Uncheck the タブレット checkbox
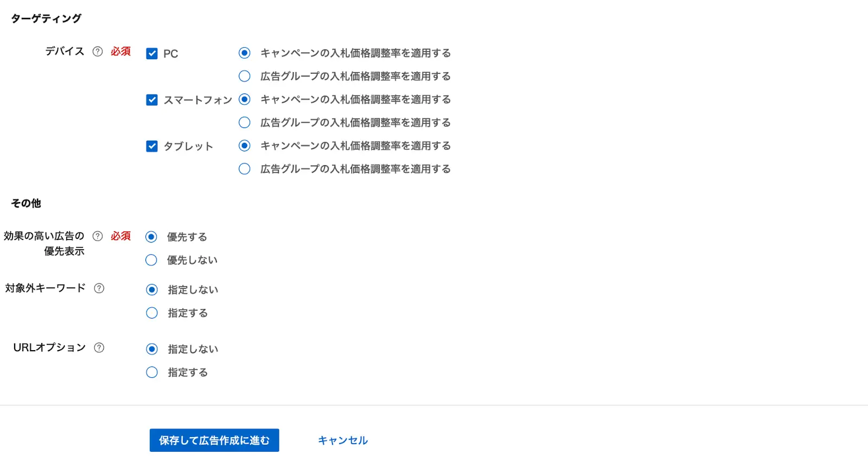 (x=152, y=146)
